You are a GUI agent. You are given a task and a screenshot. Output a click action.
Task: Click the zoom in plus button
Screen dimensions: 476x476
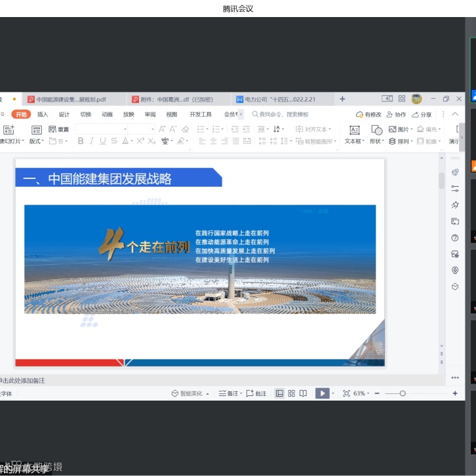tap(455, 393)
